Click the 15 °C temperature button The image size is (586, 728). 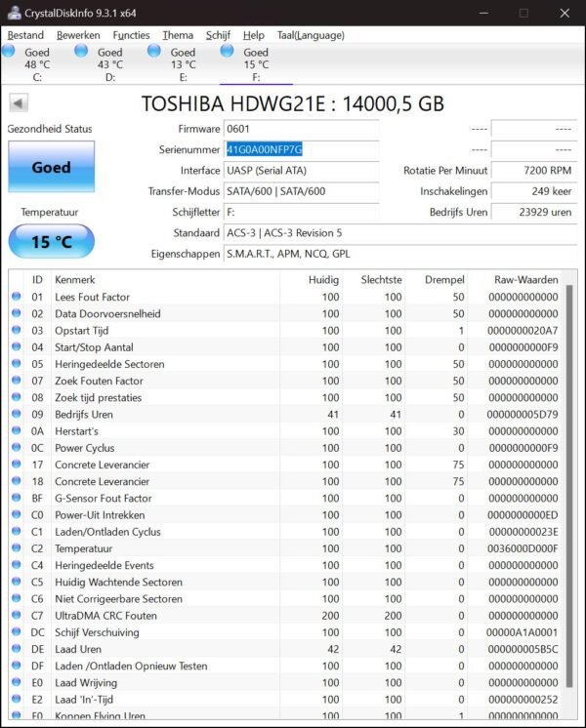click(x=51, y=241)
